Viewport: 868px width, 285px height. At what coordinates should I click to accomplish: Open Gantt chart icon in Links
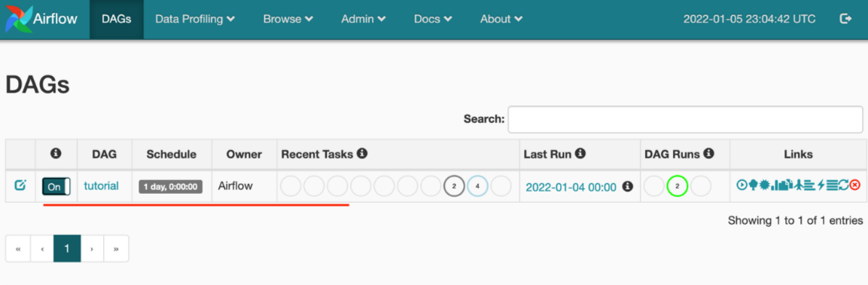coord(810,185)
